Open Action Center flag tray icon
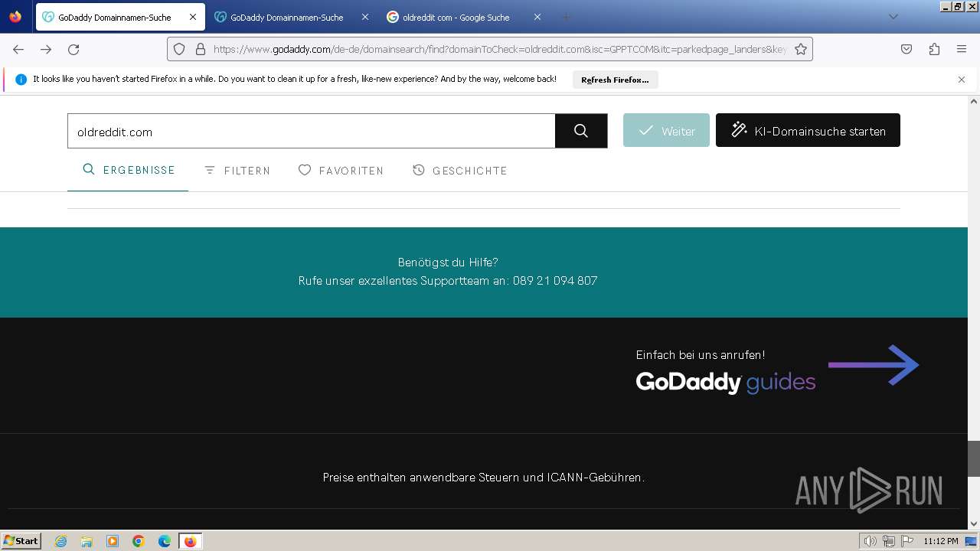The width and height of the screenshot is (980, 551). pos(906,541)
